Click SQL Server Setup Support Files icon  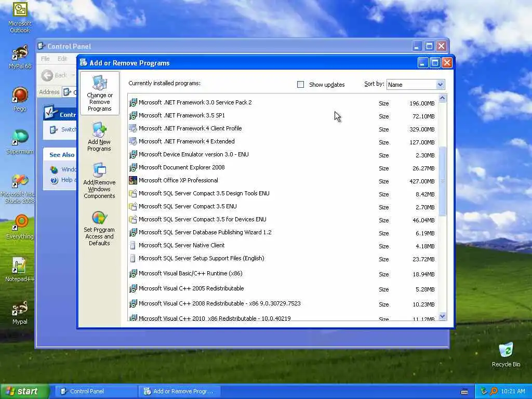[x=133, y=258]
